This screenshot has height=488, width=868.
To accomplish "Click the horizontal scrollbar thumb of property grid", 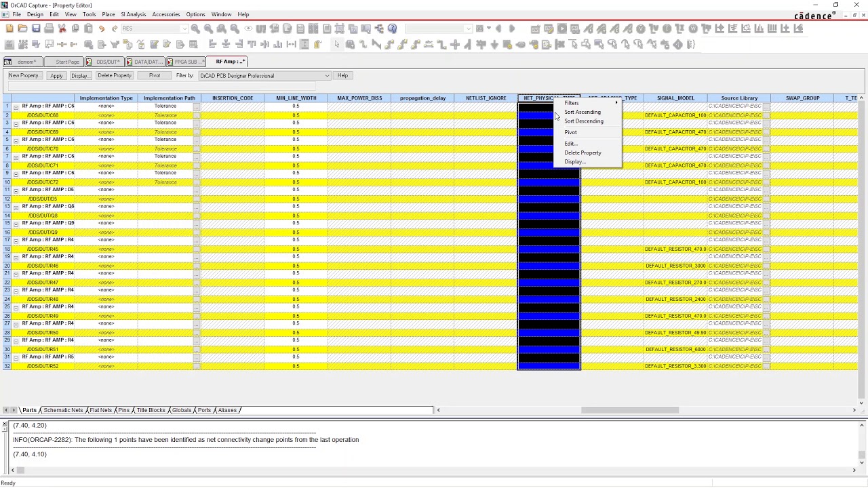I will [629, 410].
